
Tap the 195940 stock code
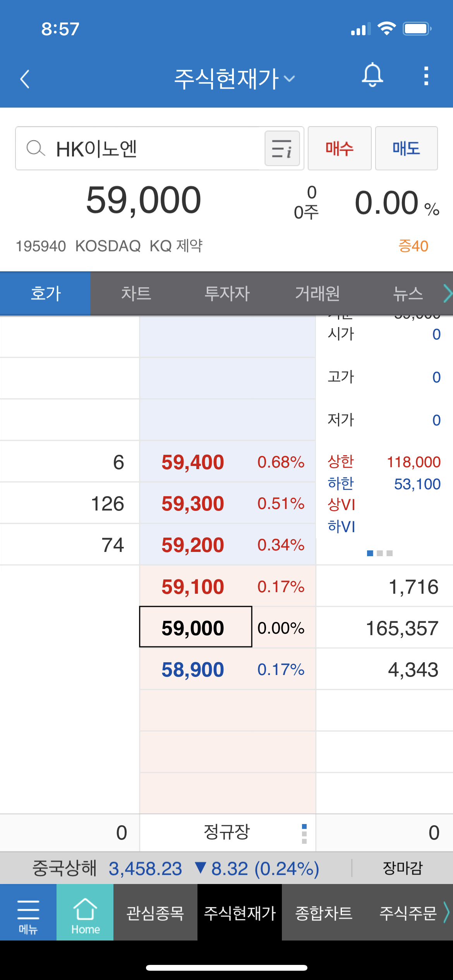[41, 246]
